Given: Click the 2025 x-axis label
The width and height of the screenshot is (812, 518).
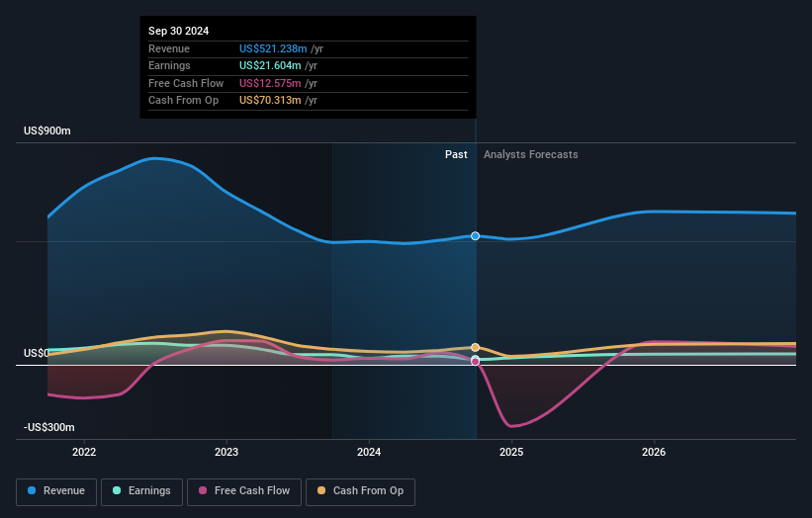Looking at the screenshot, I should tap(511, 452).
